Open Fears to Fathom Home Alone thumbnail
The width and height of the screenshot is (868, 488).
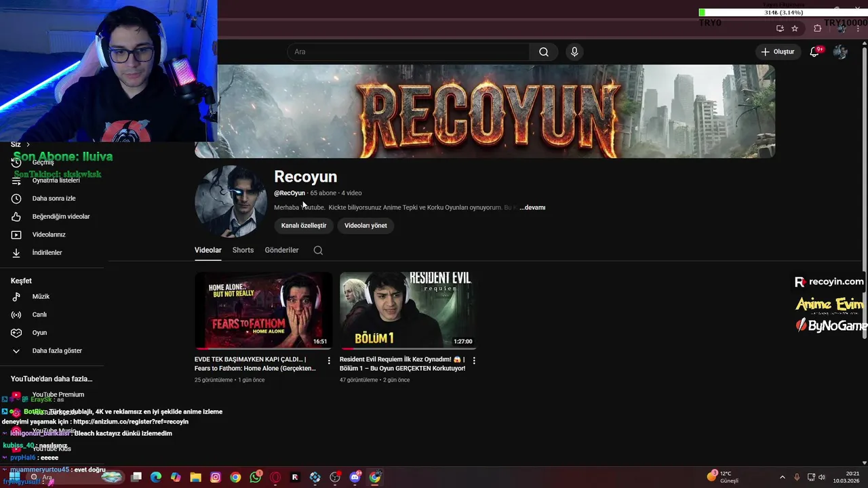pos(263,310)
